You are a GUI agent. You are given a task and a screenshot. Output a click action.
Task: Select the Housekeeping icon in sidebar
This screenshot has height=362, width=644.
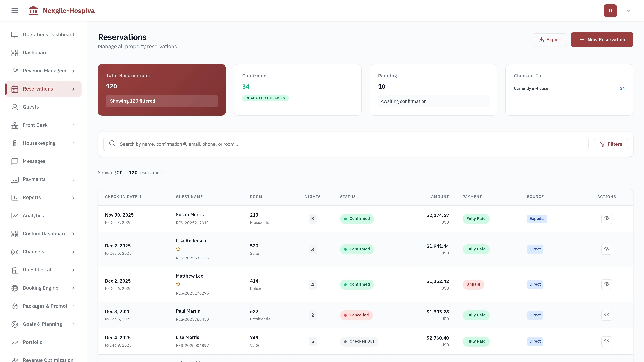[14, 143]
